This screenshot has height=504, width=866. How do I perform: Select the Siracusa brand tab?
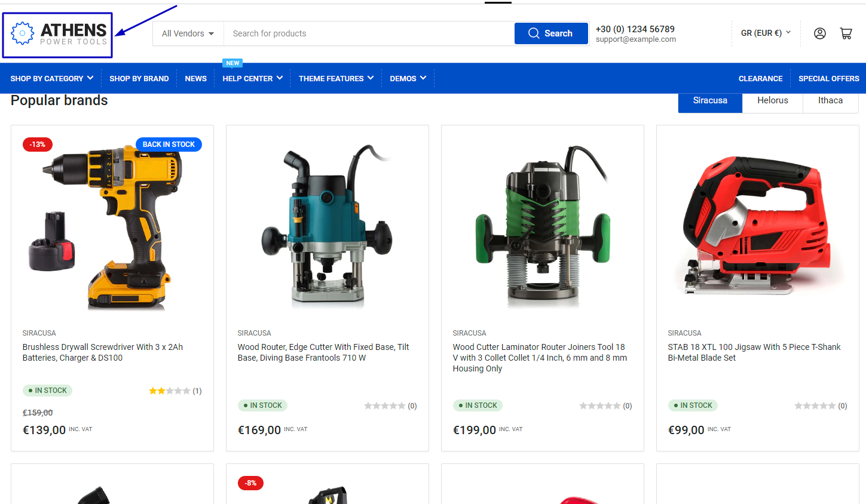tap(710, 101)
